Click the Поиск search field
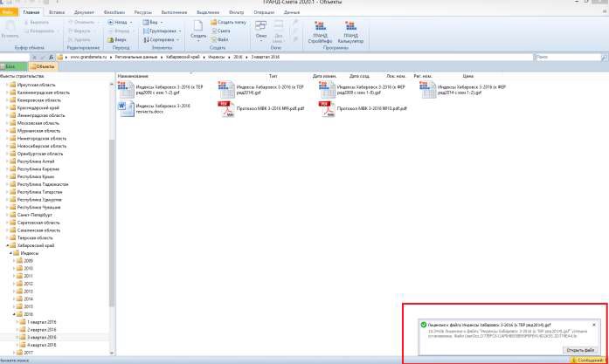The image size is (609, 364). coord(568,57)
